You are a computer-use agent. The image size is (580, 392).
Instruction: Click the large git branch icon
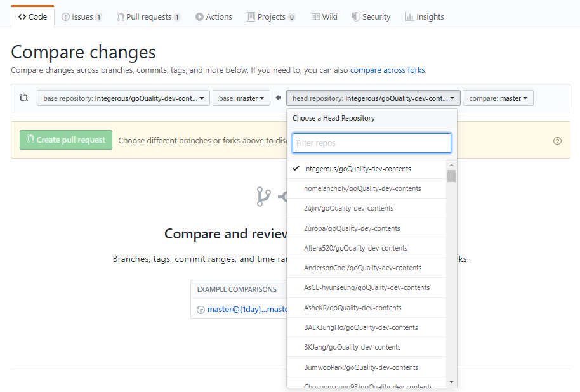click(x=264, y=197)
